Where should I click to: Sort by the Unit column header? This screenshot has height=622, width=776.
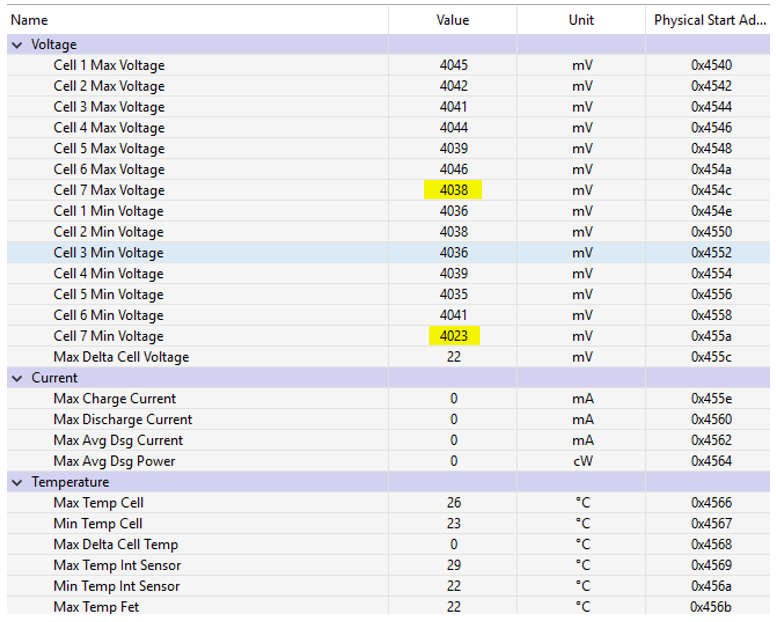pos(581,20)
